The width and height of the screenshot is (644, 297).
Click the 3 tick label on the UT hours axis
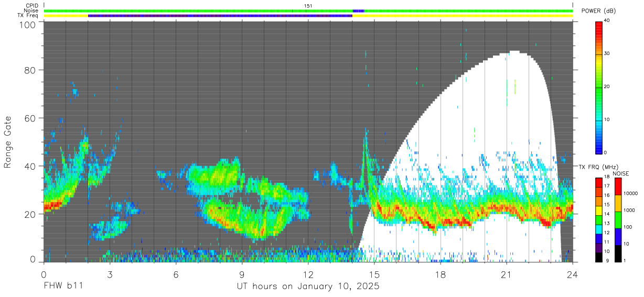[x=110, y=274]
